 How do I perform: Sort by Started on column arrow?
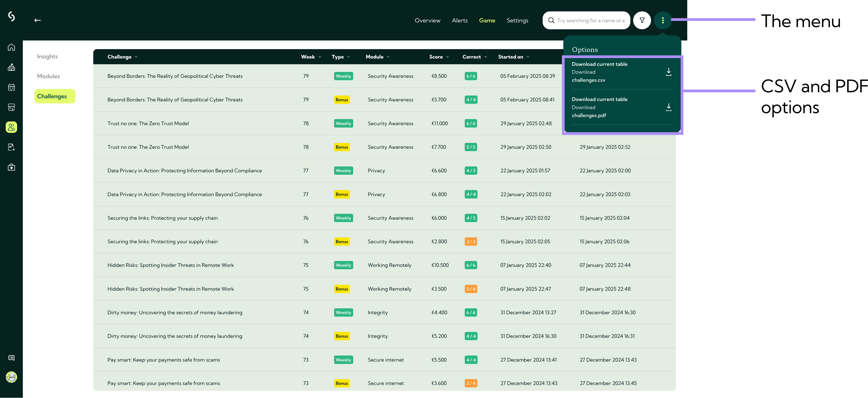528,57
